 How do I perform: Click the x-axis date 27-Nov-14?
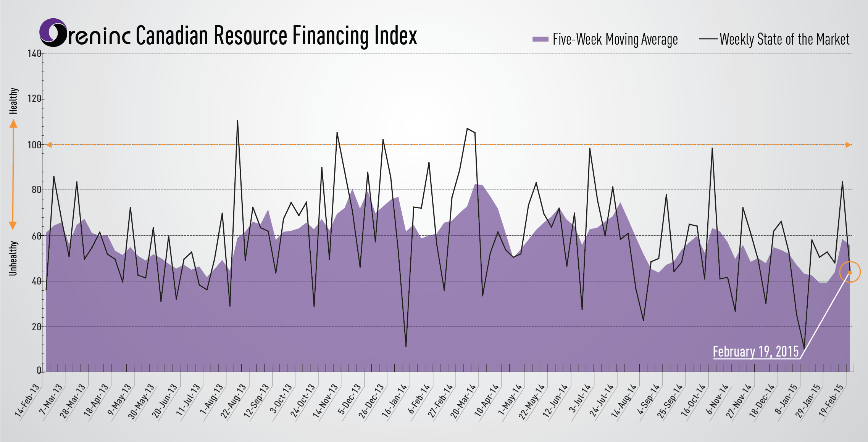tap(739, 401)
